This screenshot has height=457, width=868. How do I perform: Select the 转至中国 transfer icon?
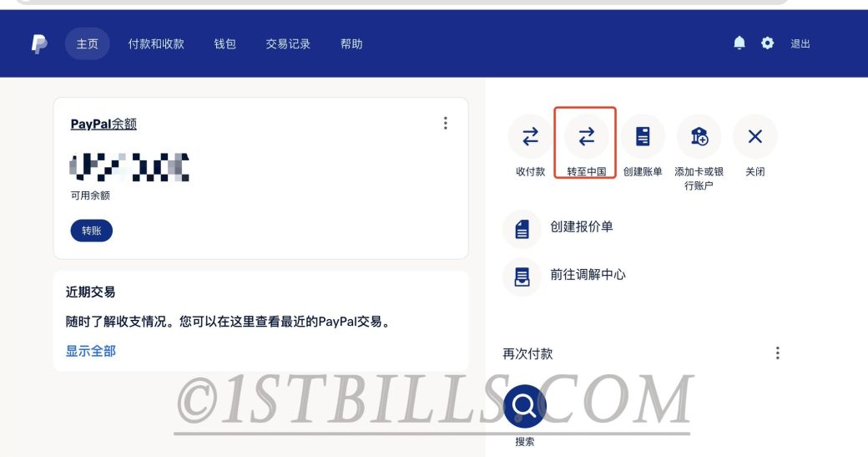[x=586, y=136]
